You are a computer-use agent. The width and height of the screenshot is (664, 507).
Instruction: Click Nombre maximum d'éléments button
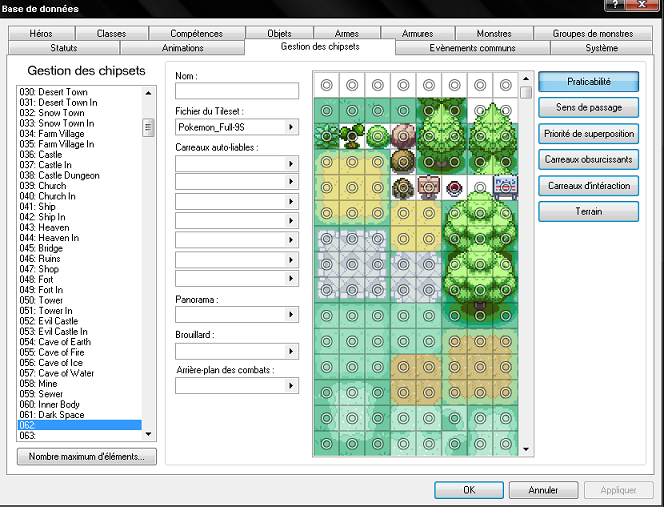[x=86, y=457]
